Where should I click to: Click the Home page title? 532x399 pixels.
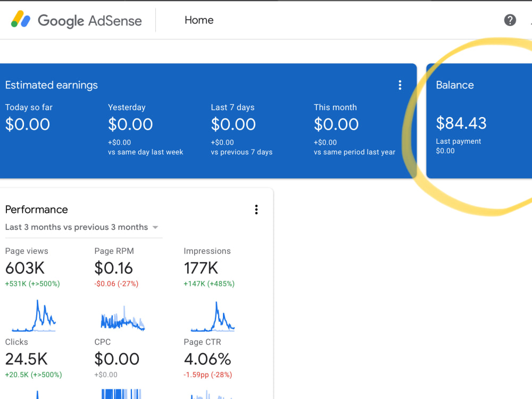199,20
